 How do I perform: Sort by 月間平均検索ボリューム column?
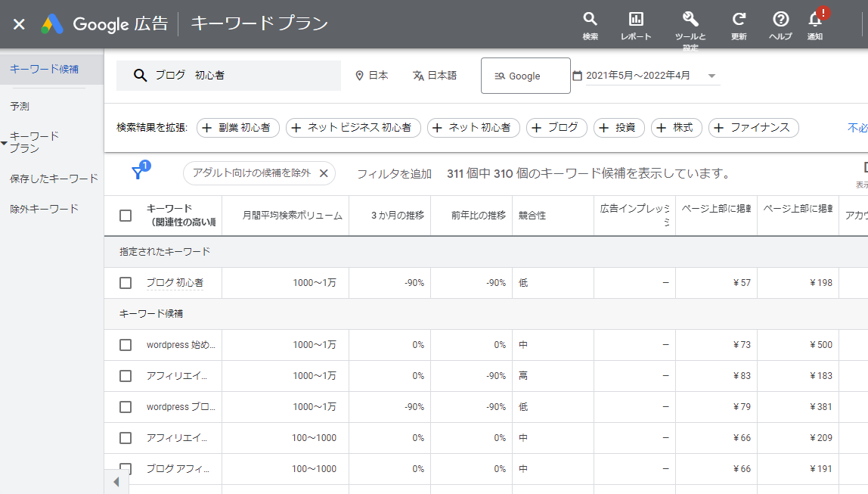pos(292,216)
